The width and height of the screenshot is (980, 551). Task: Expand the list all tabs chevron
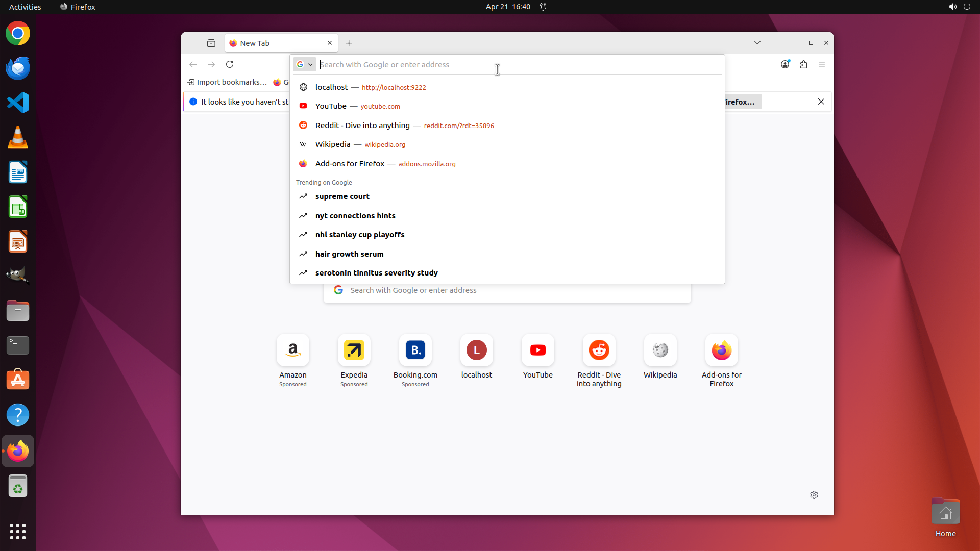click(757, 43)
